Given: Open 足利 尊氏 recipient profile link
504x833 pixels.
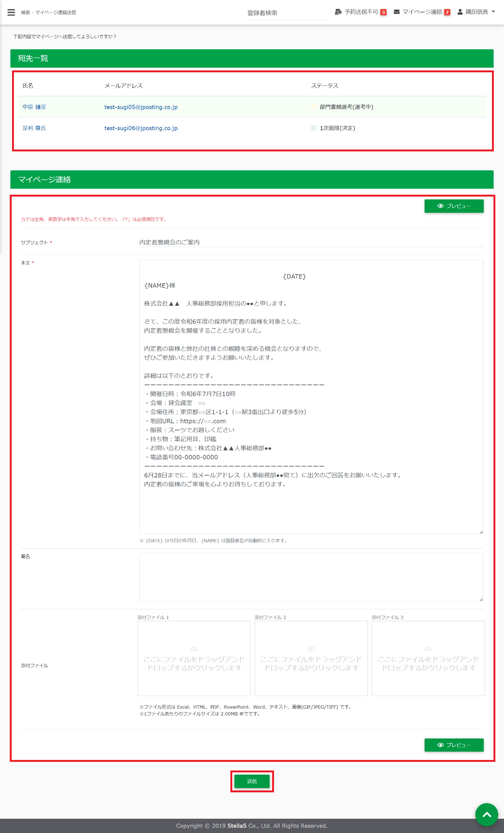Looking at the screenshot, I should coord(34,128).
